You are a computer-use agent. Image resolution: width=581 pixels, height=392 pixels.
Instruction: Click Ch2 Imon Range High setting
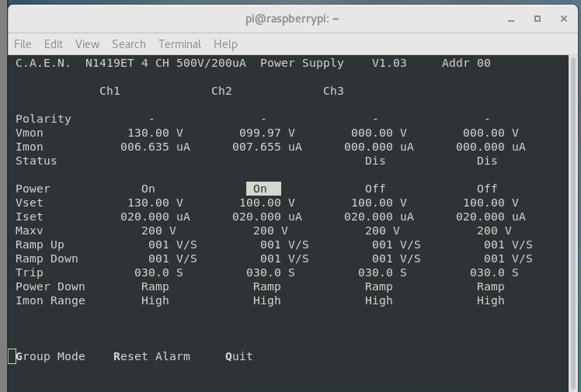pyautogui.click(x=266, y=300)
